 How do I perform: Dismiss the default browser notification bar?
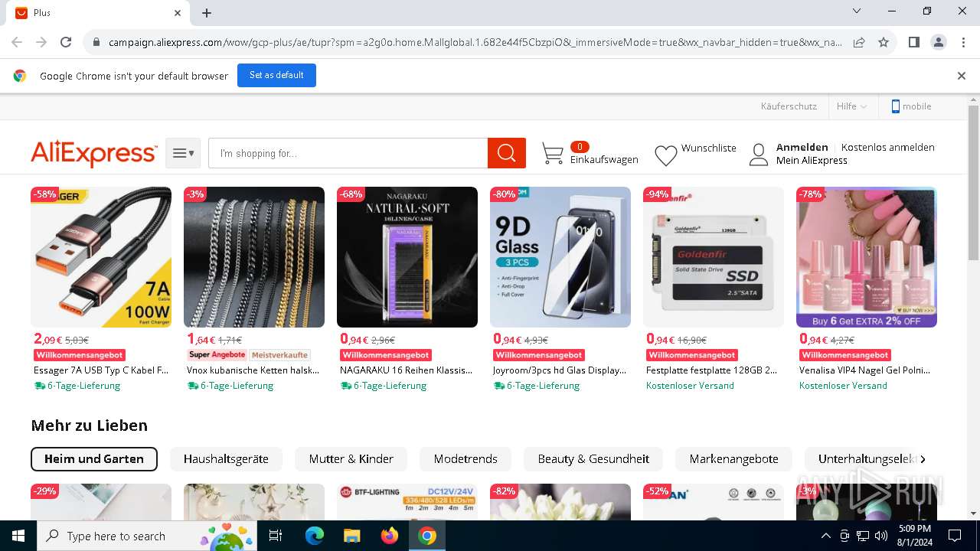pyautogui.click(x=962, y=75)
